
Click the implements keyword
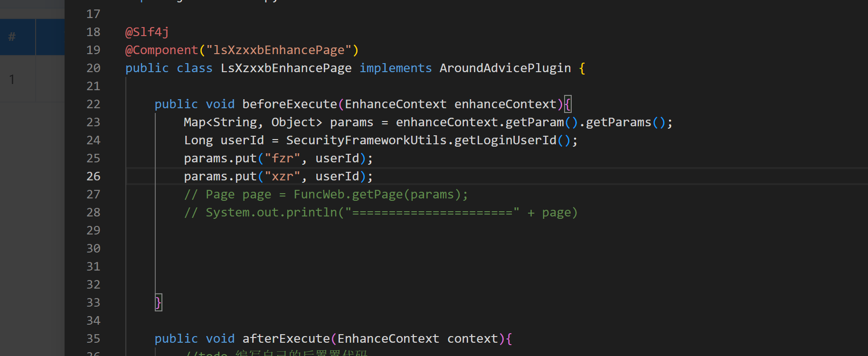pyautogui.click(x=395, y=68)
